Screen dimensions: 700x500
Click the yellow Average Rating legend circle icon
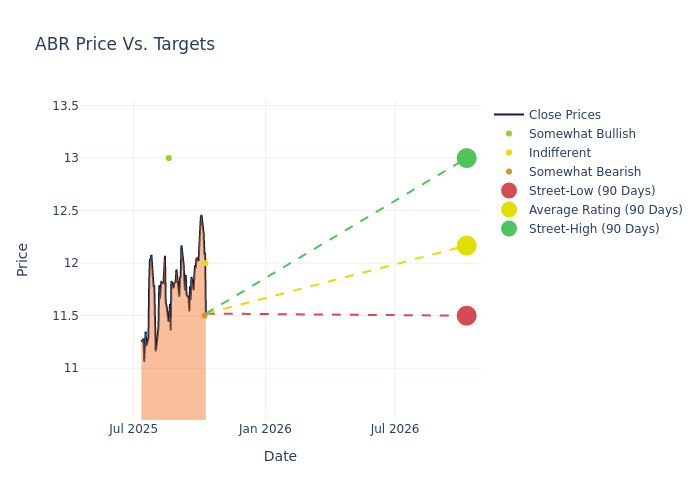coord(509,210)
